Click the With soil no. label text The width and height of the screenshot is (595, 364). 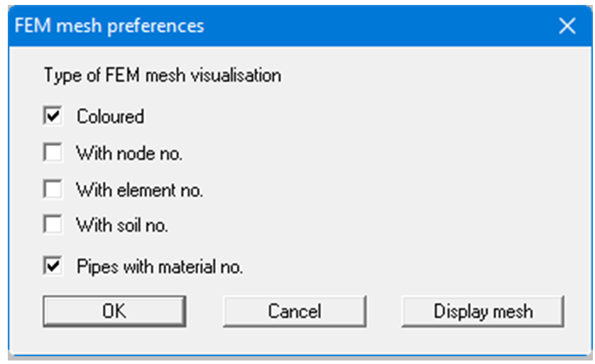pos(122,226)
